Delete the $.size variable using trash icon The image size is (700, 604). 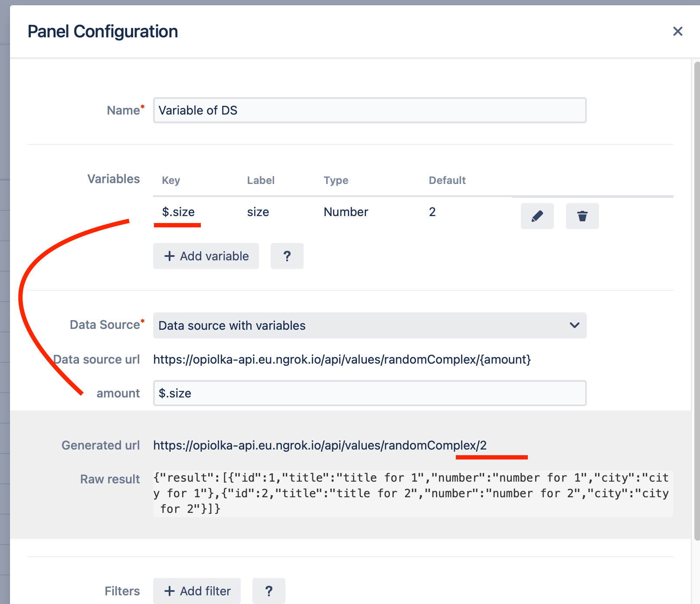pyautogui.click(x=582, y=216)
